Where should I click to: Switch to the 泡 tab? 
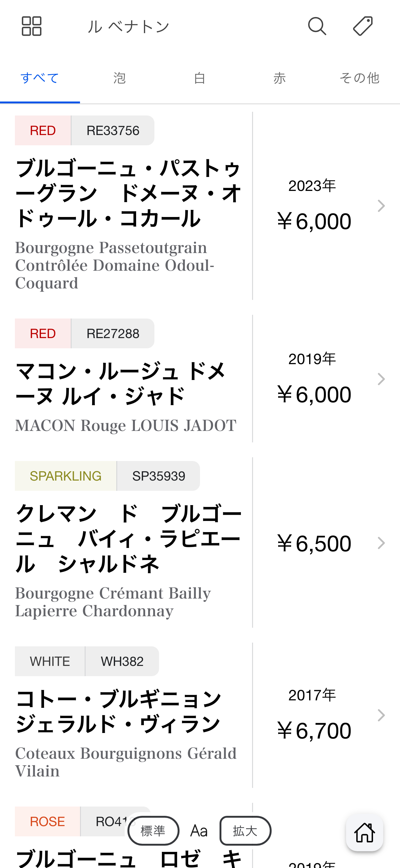tap(119, 78)
